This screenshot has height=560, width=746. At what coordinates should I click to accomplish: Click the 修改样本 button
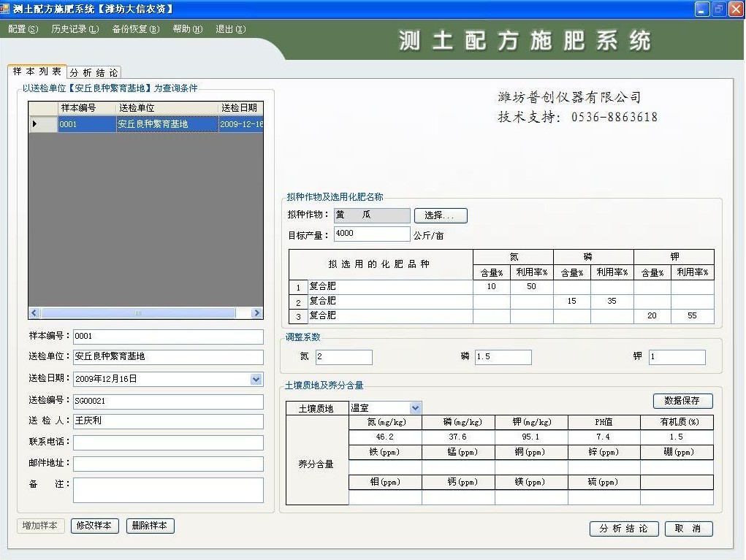coord(94,526)
